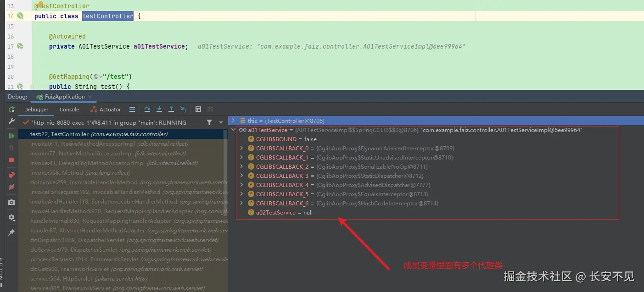Expand CGLIB$CALLBACK_3 node
644x292 pixels.
pos(241,176)
